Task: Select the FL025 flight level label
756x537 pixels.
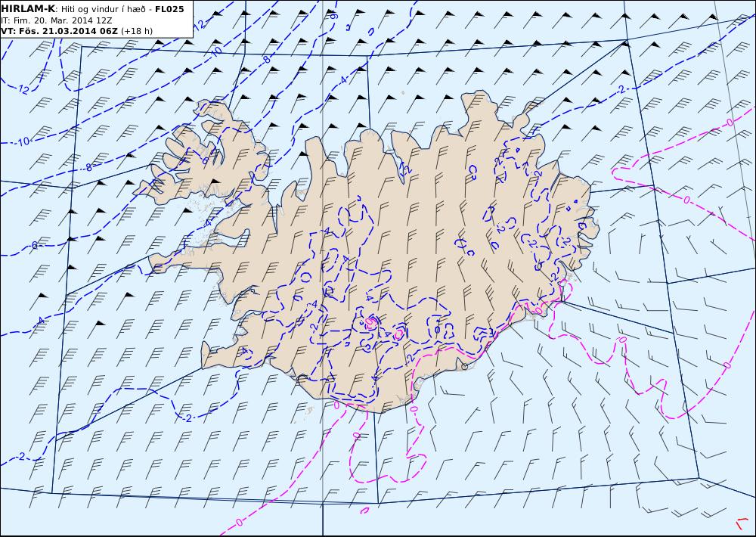Action: point(169,9)
